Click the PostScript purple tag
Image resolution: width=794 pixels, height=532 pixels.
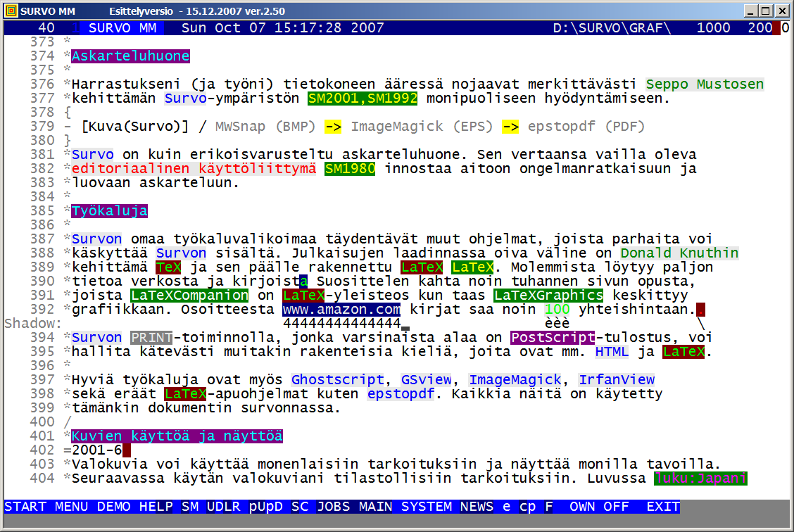553,338
